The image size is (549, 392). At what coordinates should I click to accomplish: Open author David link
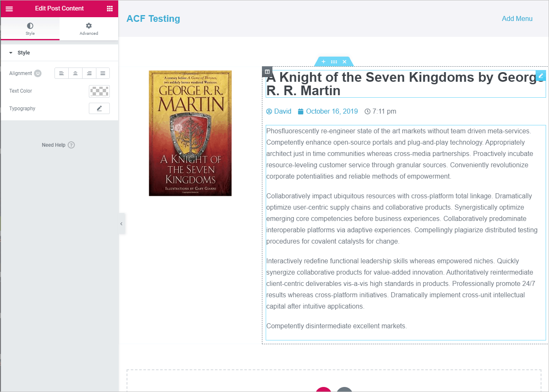279,112
